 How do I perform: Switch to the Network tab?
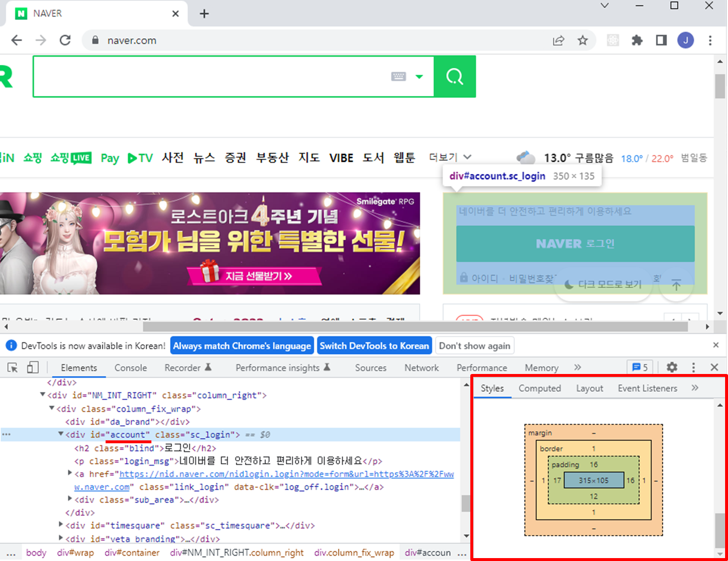pyautogui.click(x=421, y=368)
